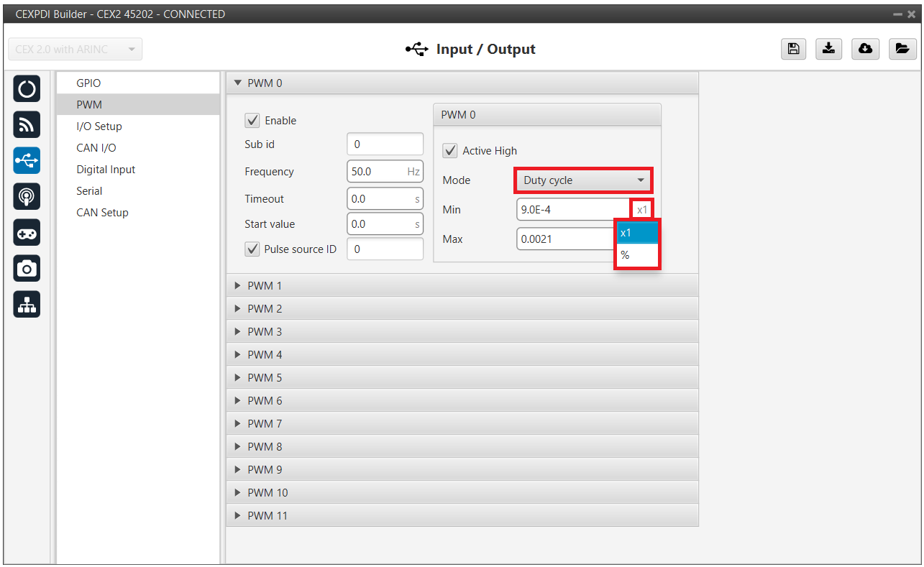Click the Frequency input field
The width and height of the screenshot is (924, 567).
[377, 172]
